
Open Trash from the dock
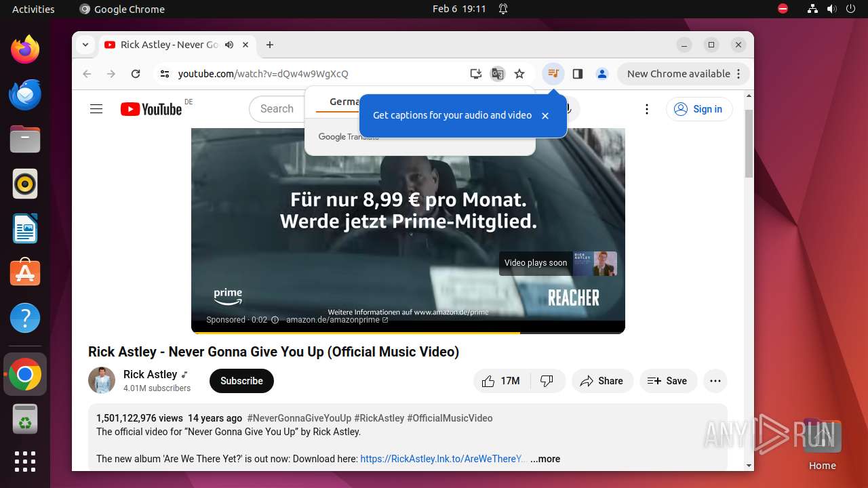pyautogui.click(x=25, y=419)
